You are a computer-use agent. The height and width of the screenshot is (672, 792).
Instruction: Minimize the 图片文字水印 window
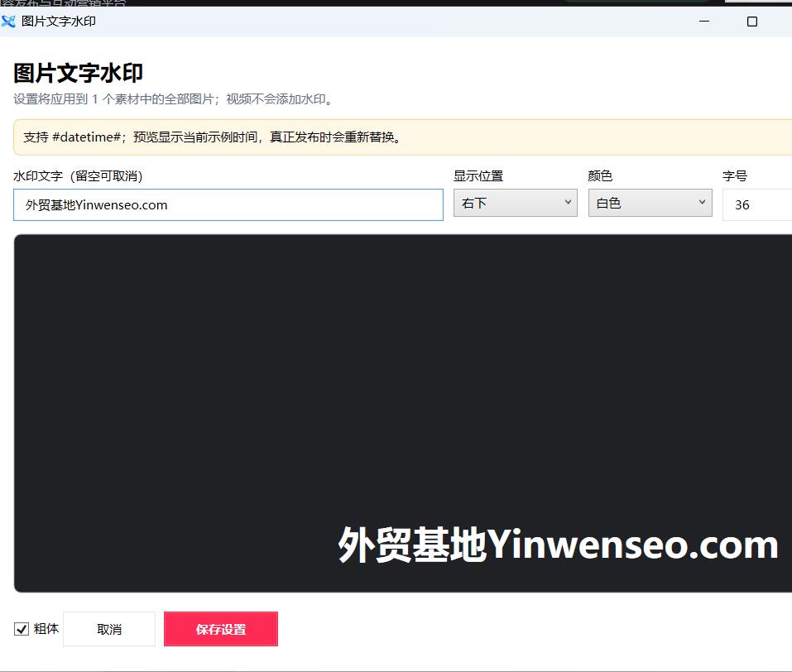tap(704, 22)
